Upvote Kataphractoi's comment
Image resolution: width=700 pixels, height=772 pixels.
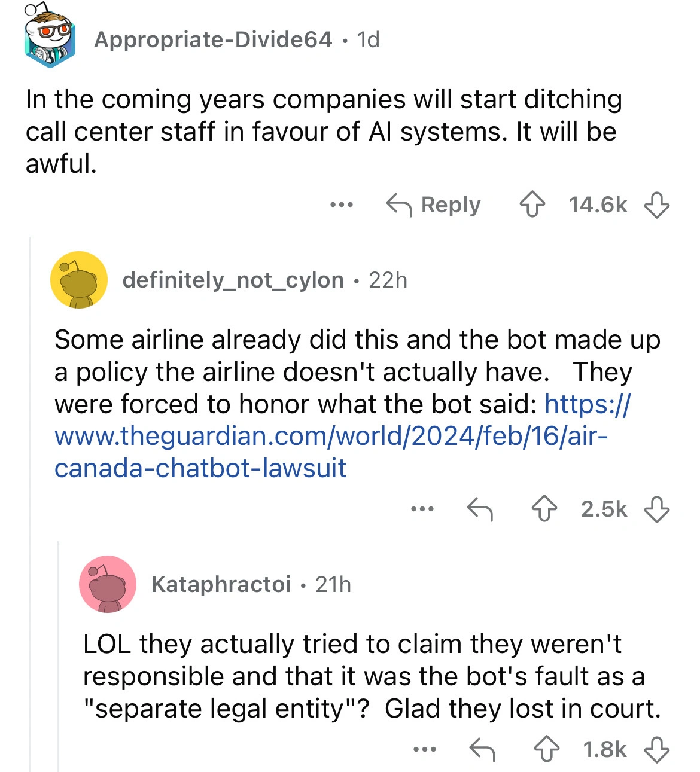coord(546,749)
